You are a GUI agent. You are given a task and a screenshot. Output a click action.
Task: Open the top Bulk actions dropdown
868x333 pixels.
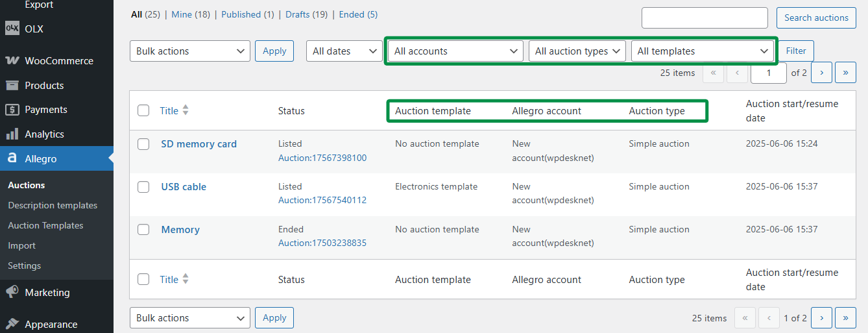[190, 51]
